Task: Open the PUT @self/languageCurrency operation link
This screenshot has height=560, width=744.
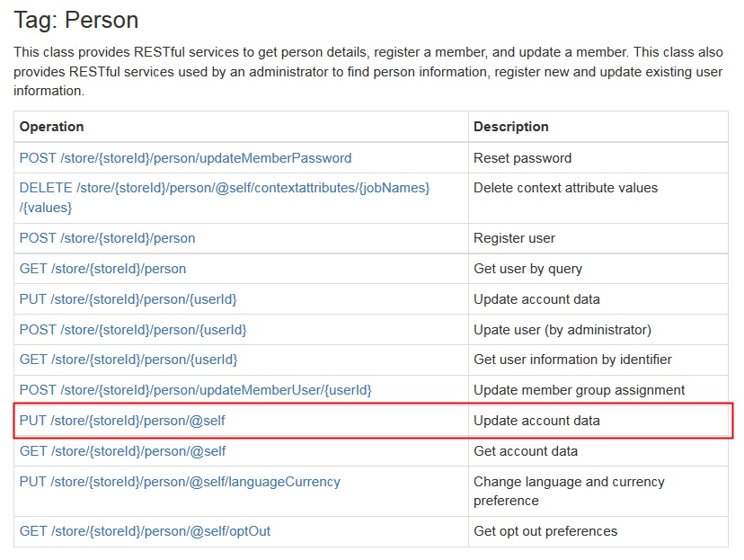Action: 180,482
